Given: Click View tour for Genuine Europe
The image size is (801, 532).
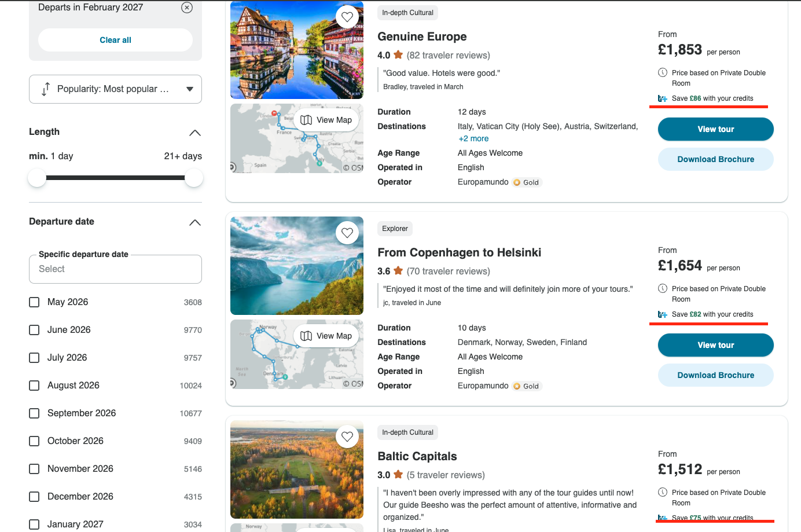Looking at the screenshot, I should click(716, 129).
